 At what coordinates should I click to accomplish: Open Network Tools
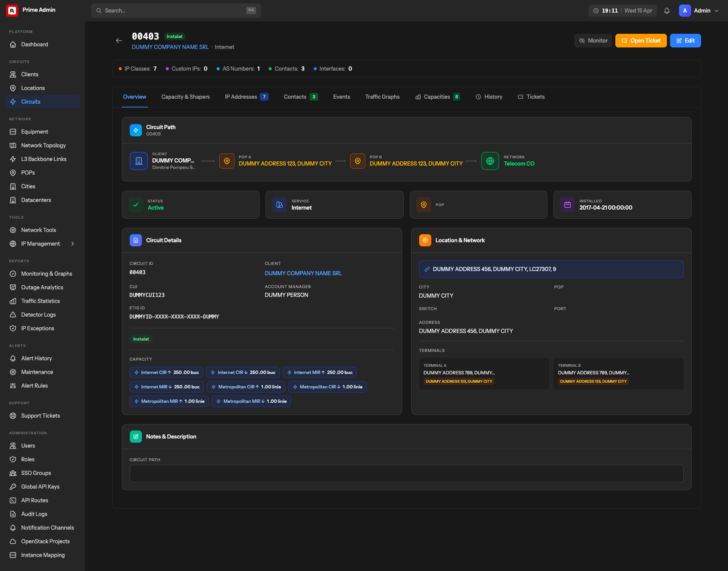[x=38, y=230]
